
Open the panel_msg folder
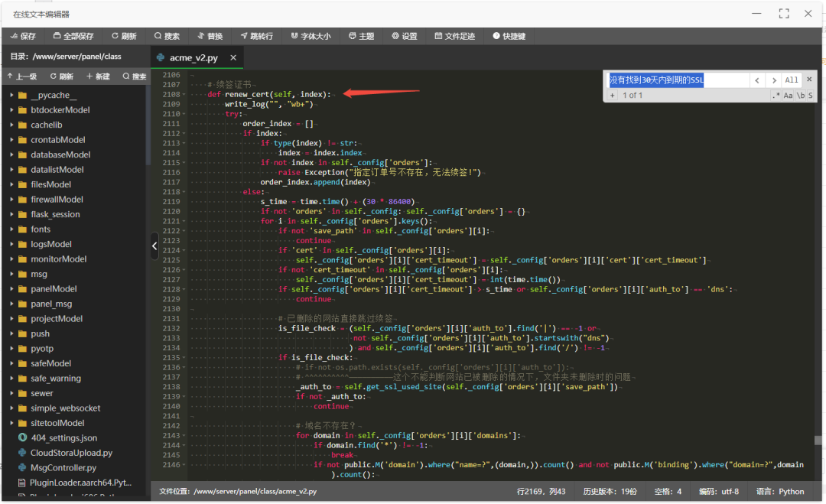tap(51, 304)
